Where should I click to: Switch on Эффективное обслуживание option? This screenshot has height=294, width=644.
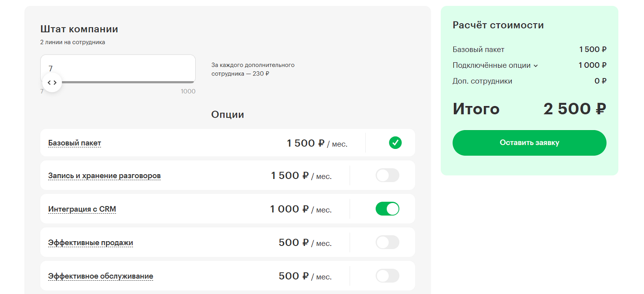coord(387,276)
